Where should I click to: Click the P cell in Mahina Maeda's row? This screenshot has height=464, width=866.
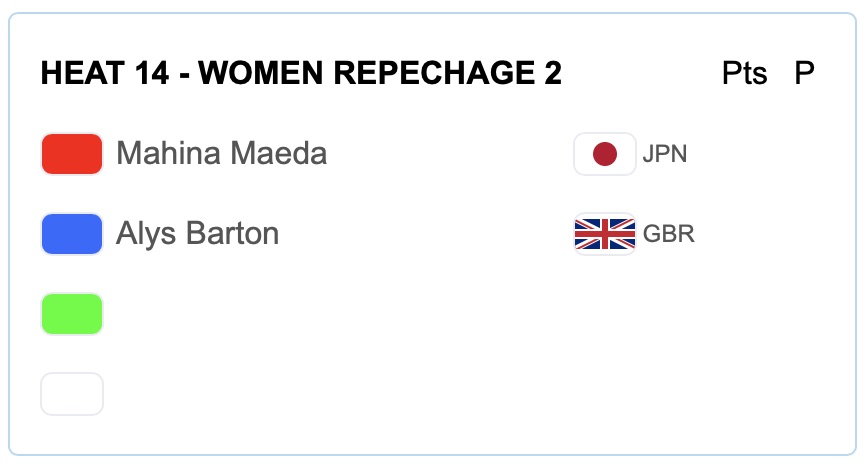pyautogui.click(x=804, y=154)
